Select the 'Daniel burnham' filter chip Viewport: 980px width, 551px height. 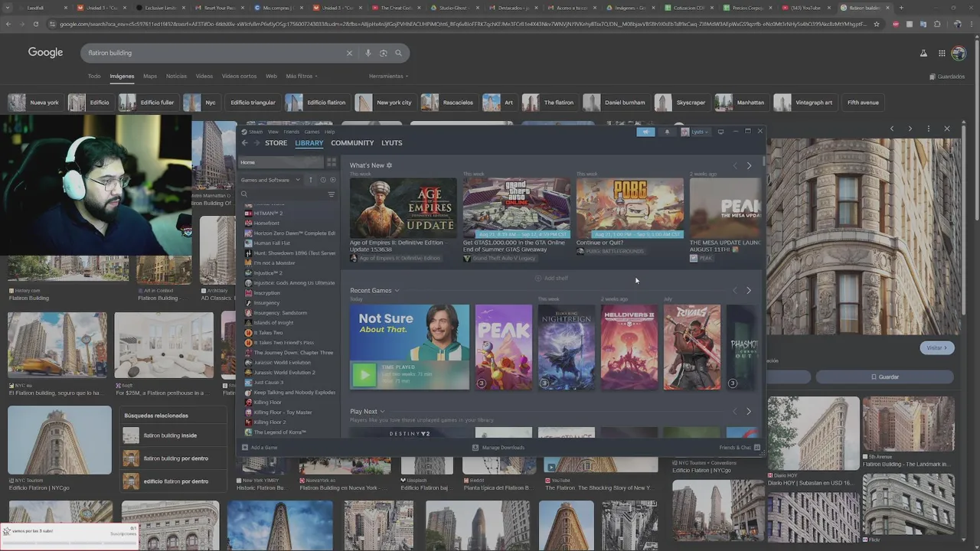click(x=615, y=103)
